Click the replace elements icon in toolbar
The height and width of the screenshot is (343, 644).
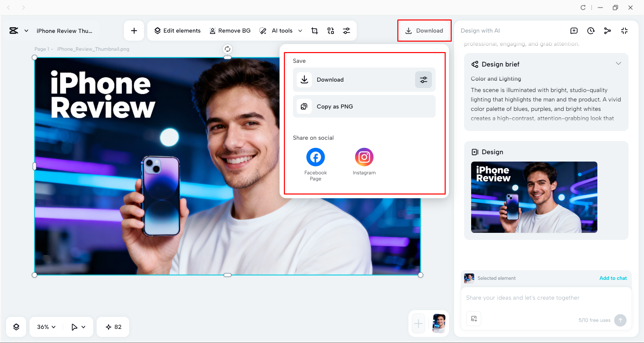pos(331,31)
